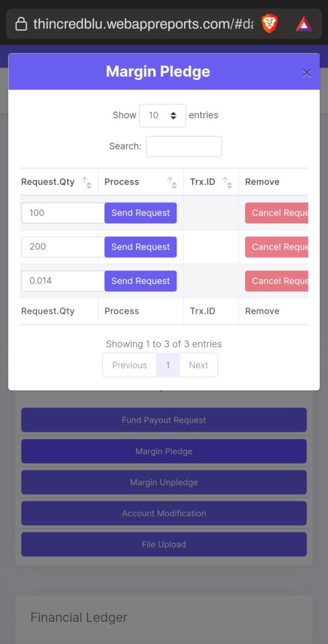Go to Previous page

click(x=129, y=365)
